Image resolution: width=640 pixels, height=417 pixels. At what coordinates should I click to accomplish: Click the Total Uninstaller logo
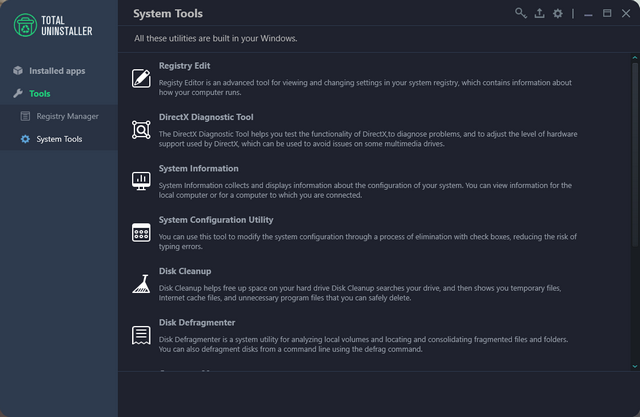click(x=58, y=25)
